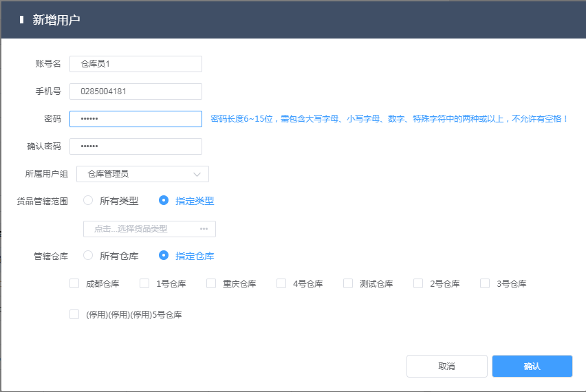This screenshot has height=392, width=586.
Task: Check the 重庆仓库 checkbox
Action: point(211,283)
